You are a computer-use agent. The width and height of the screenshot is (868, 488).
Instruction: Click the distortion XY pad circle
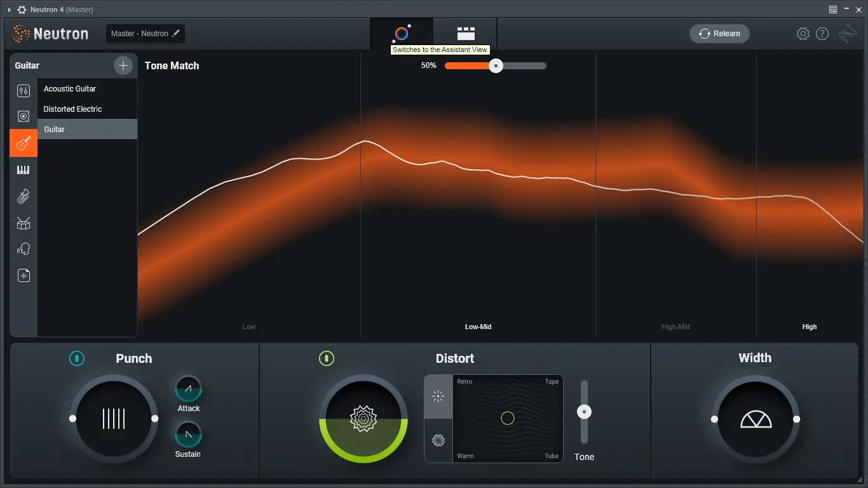[507, 417]
